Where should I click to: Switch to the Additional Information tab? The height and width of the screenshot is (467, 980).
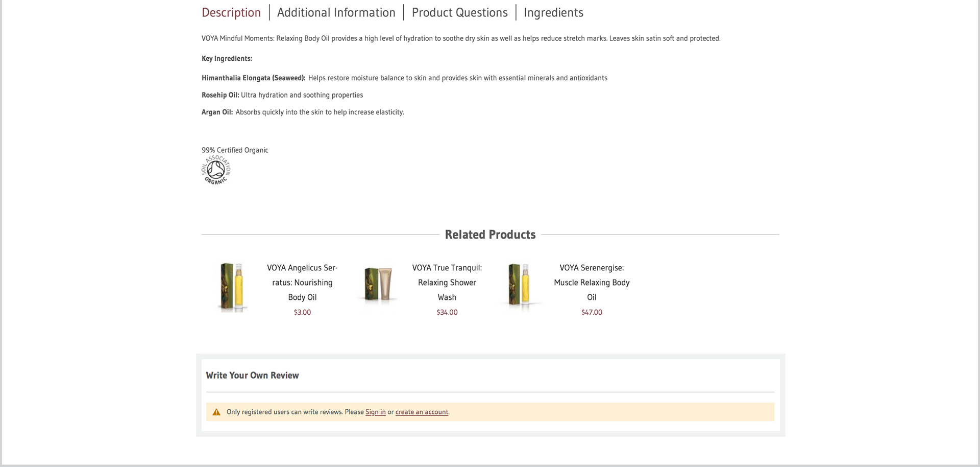coord(336,12)
